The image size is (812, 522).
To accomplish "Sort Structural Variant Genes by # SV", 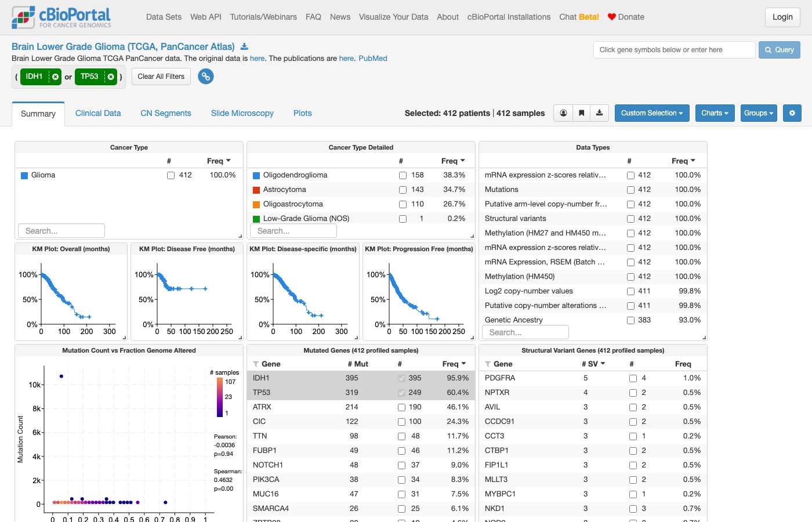I will [x=593, y=364].
